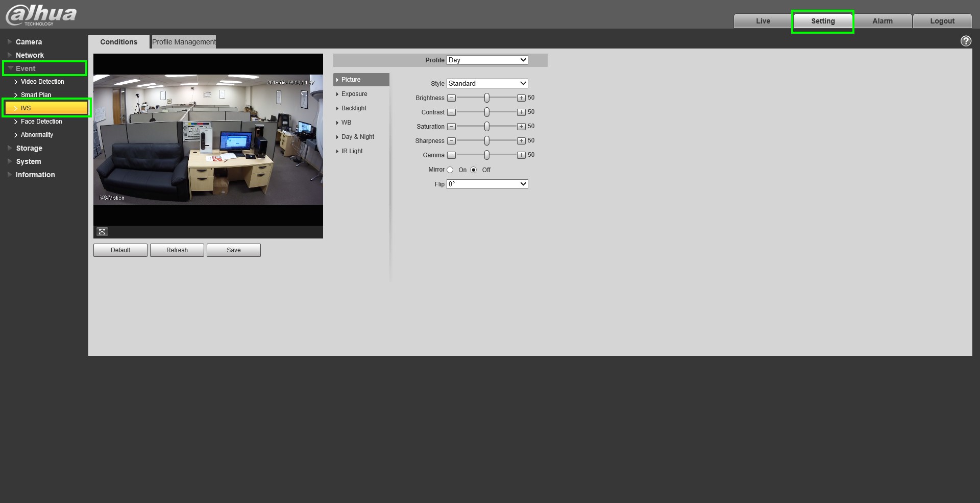Select the Conditions tab

119,42
